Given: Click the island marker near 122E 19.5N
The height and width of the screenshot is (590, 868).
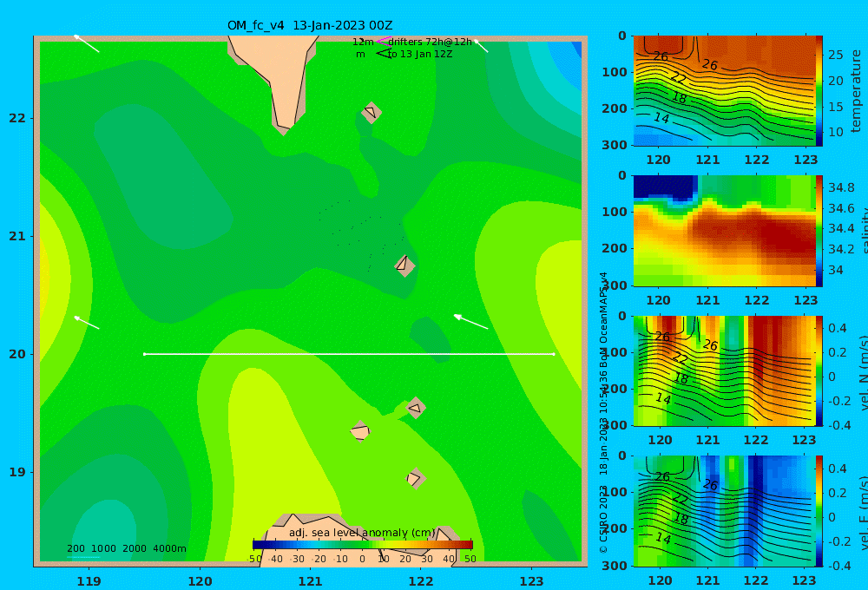Looking at the screenshot, I should tap(416, 408).
